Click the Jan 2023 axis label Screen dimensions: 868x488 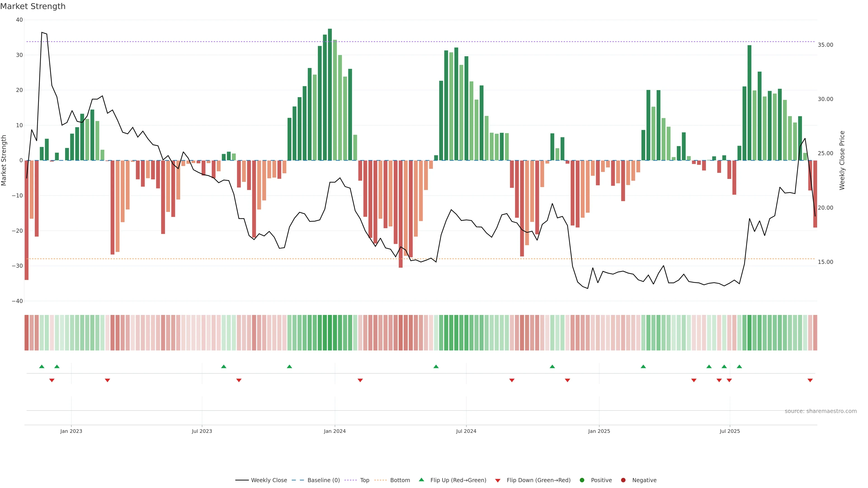[x=71, y=431]
